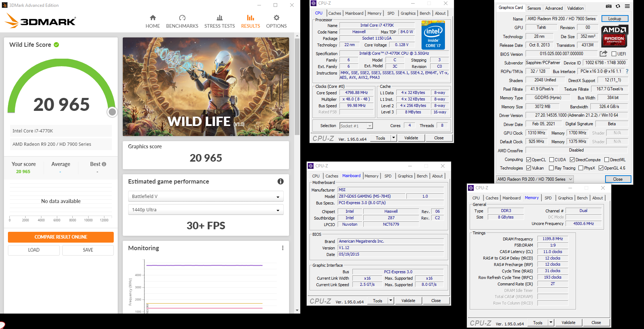This screenshot has height=329, width=644.
Task: Click the info icon beside Best
Action: [x=104, y=164]
